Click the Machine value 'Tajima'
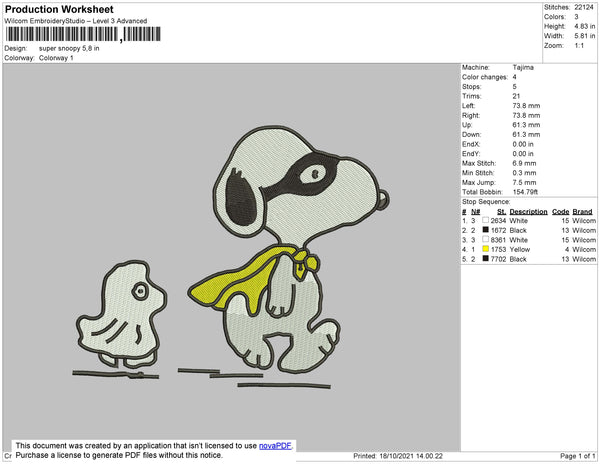The height and width of the screenshot is (464, 600). tap(523, 67)
